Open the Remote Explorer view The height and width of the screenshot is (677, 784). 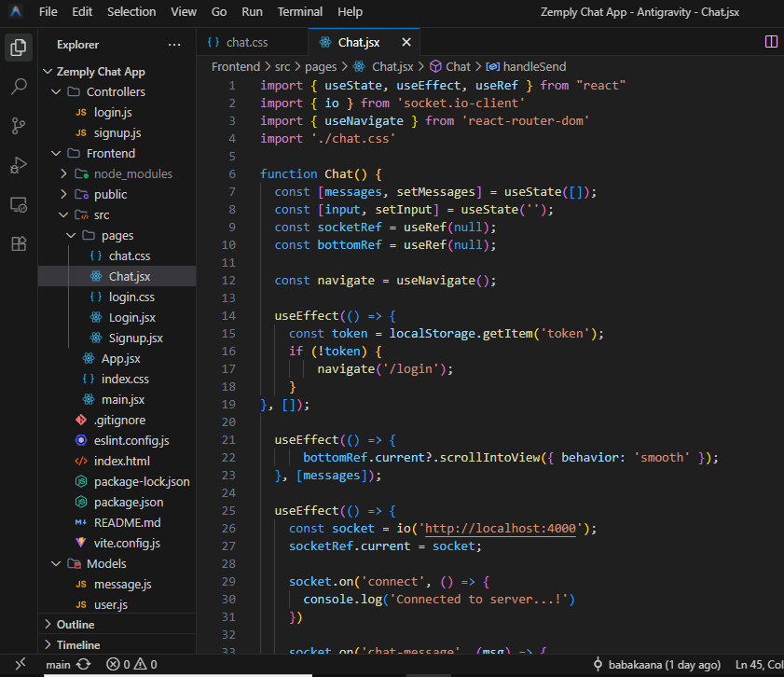coord(19,204)
